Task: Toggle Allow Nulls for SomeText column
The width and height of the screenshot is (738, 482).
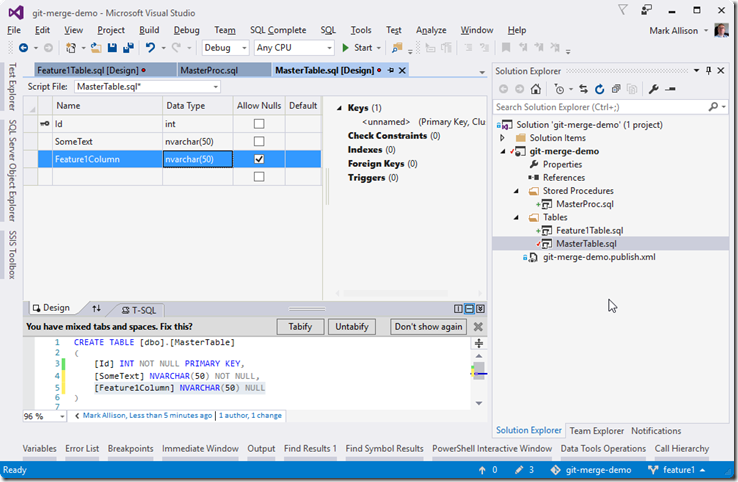Action: (259, 141)
